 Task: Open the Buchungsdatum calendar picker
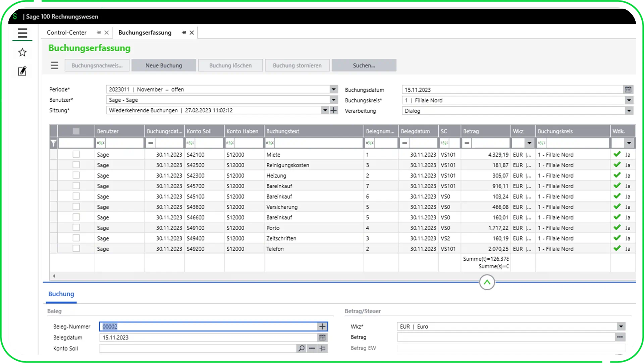click(x=628, y=90)
